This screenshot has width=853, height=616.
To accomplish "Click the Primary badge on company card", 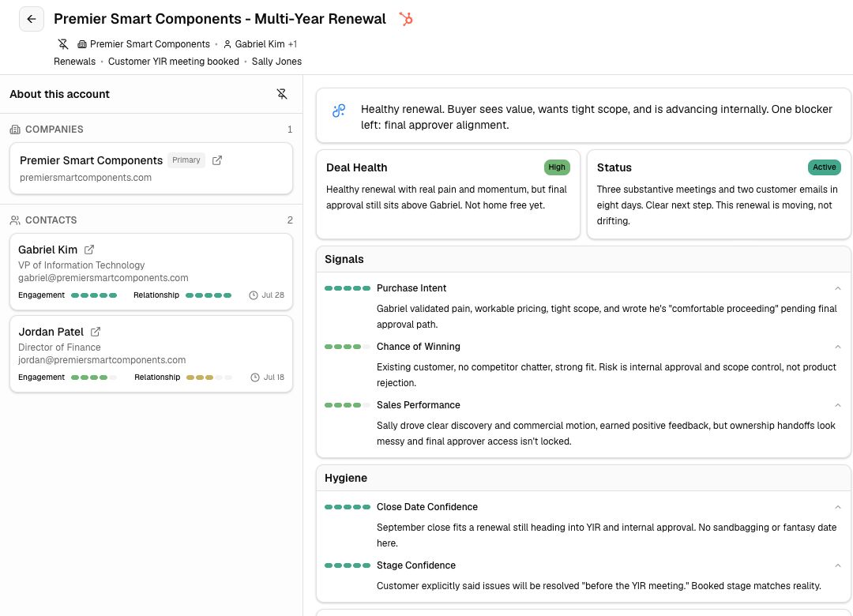I will [186, 160].
